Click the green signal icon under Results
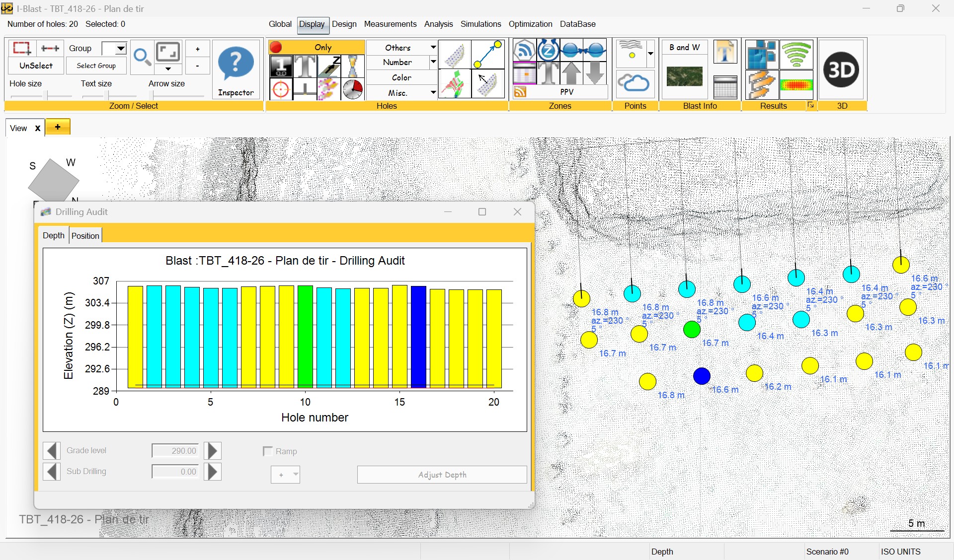The width and height of the screenshot is (954, 560). [796, 55]
